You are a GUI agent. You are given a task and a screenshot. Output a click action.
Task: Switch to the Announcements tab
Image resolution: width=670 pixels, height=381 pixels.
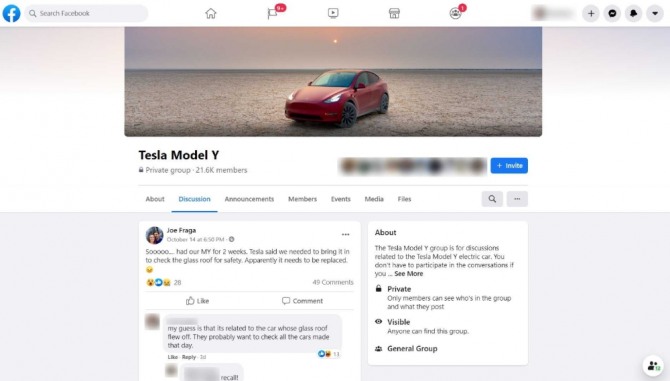pos(249,199)
